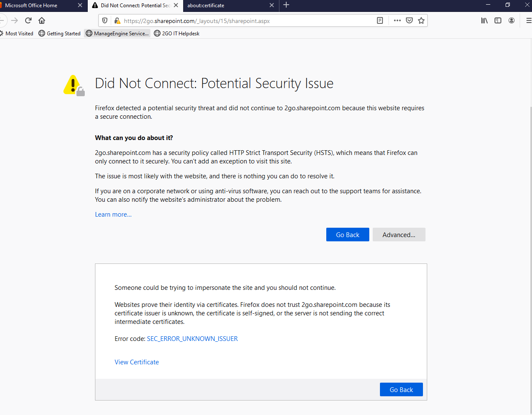Bookmark this page with star icon
This screenshot has width=532, height=415.
[x=421, y=20]
